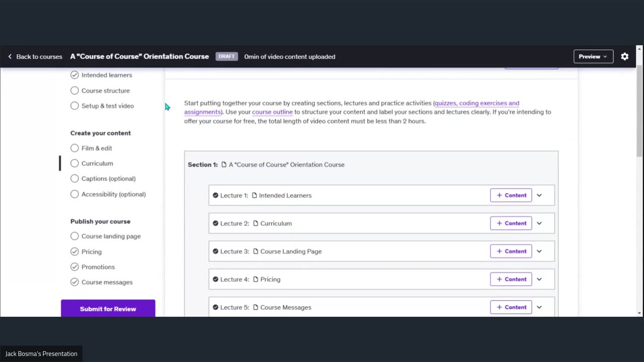This screenshot has width=644, height=362.
Task: Click the document icon next to Course Messages lecture
Action: tap(256, 307)
